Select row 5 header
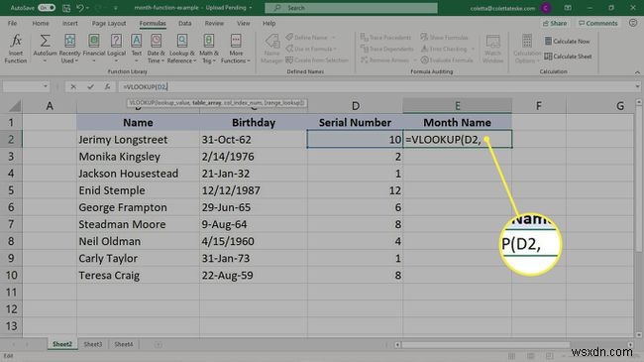Image resolution: width=644 pixels, height=362 pixels. [11, 190]
